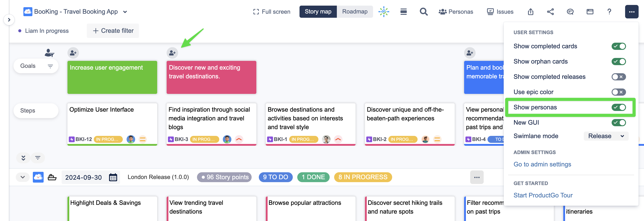Image resolution: width=644 pixels, height=221 pixels.
Task: Click the 2024-09-30 release date field
Action: coord(83,177)
